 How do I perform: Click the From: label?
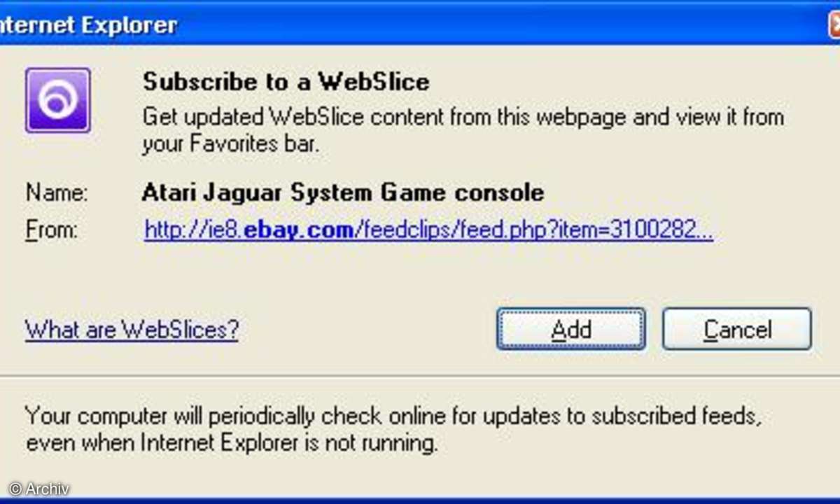click(x=51, y=230)
